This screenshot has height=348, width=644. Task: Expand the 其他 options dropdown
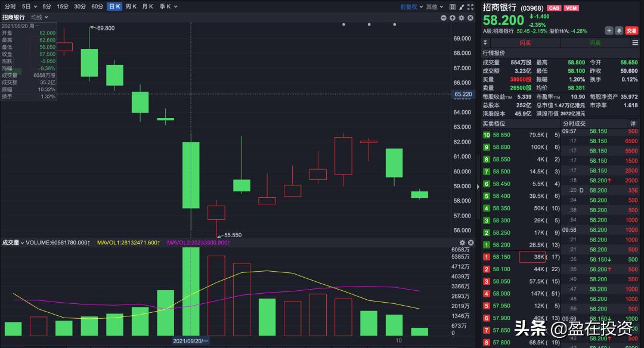435,7
